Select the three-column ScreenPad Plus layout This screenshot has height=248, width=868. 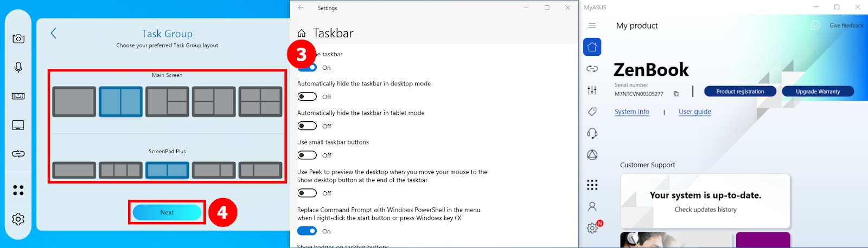click(120, 171)
